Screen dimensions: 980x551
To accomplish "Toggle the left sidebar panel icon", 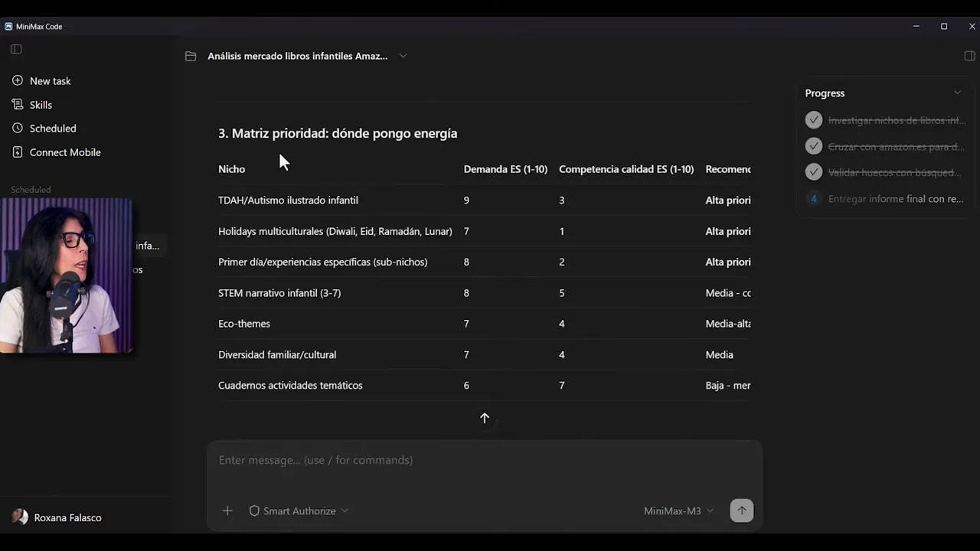I will pyautogui.click(x=16, y=49).
